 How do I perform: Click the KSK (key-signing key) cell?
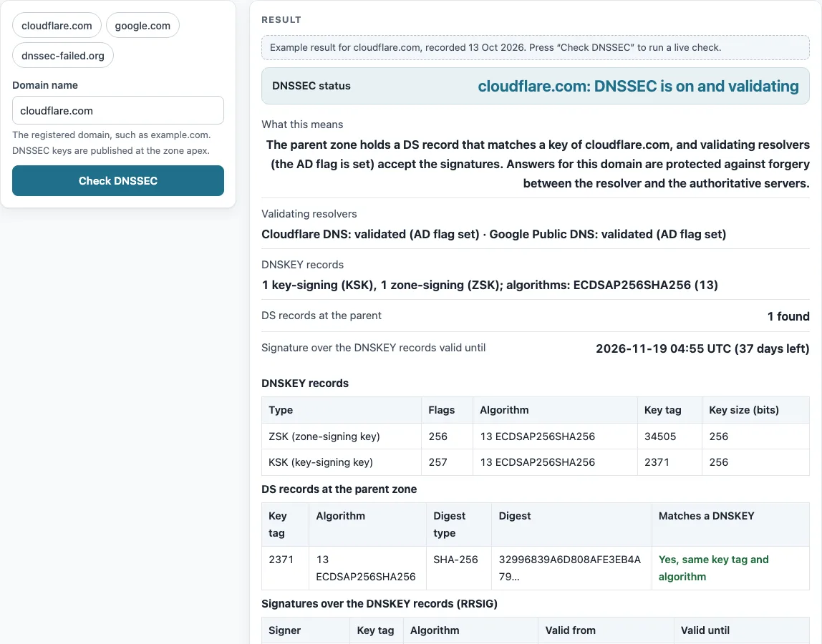tap(342, 462)
